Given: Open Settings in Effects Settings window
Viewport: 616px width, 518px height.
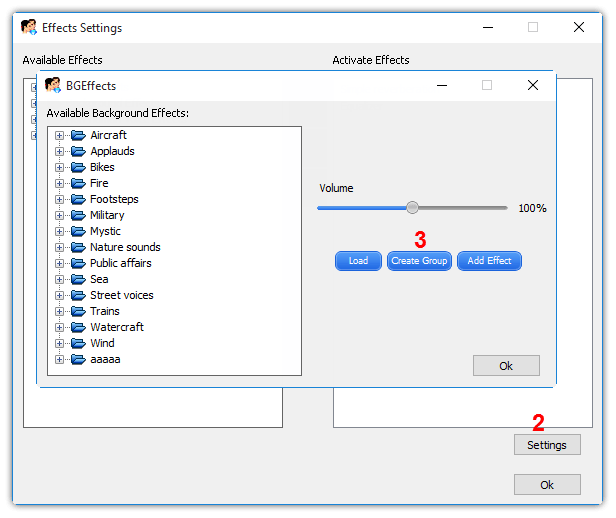Looking at the screenshot, I should tap(547, 445).
